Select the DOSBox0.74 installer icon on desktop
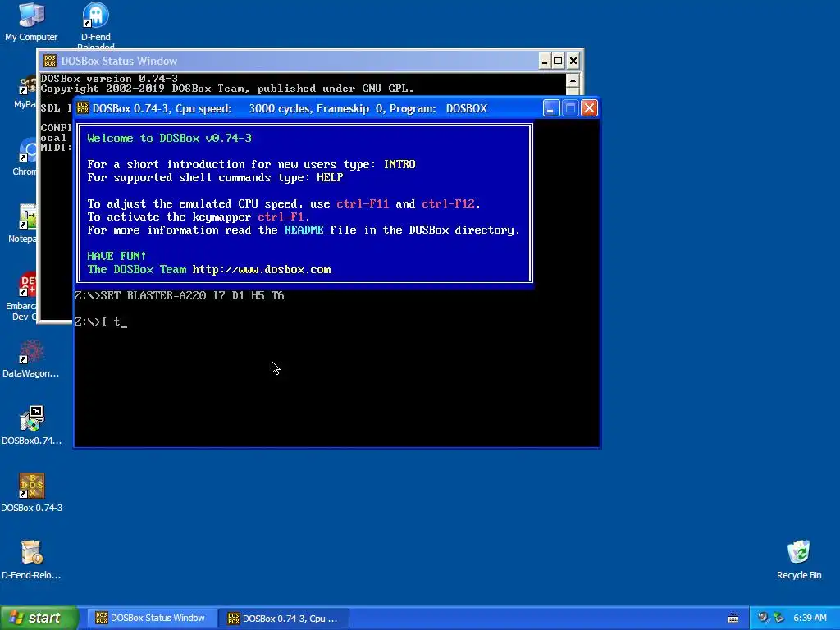 click(31, 426)
